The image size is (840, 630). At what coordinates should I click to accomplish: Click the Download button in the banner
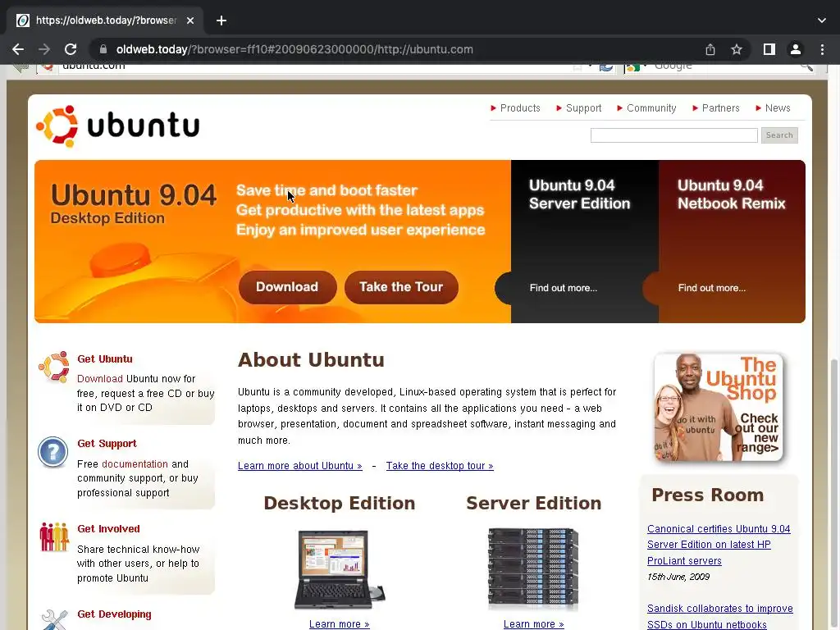click(x=287, y=287)
